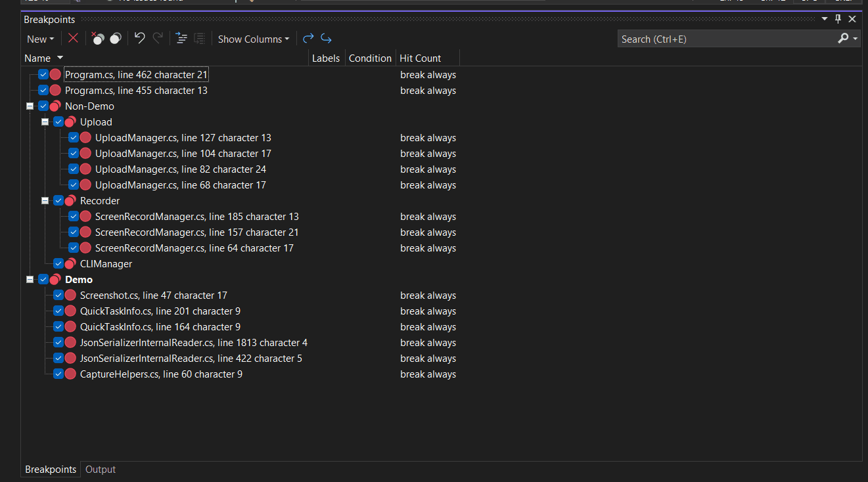Click the Export breakpoints arrow icon
The height and width of the screenshot is (482, 868).
tap(308, 39)
